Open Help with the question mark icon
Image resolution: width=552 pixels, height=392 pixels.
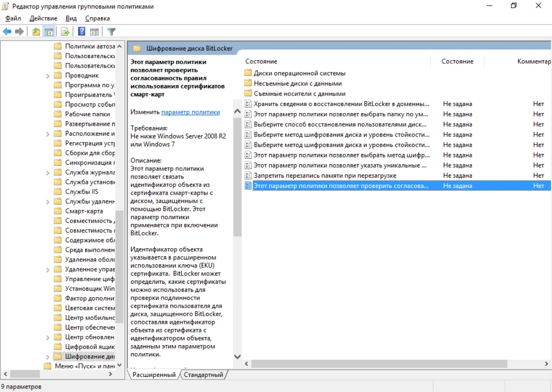81,32
